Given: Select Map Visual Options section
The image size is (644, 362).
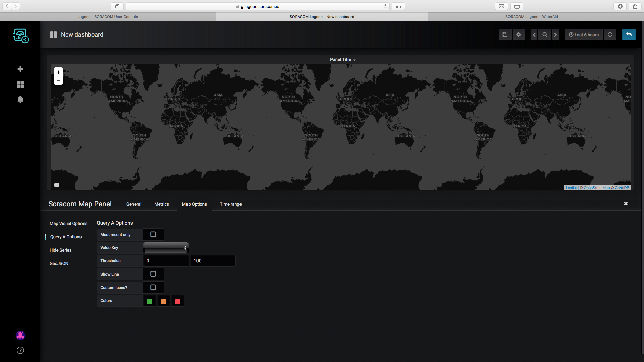Looking at the screenshot, I should 68,223.
